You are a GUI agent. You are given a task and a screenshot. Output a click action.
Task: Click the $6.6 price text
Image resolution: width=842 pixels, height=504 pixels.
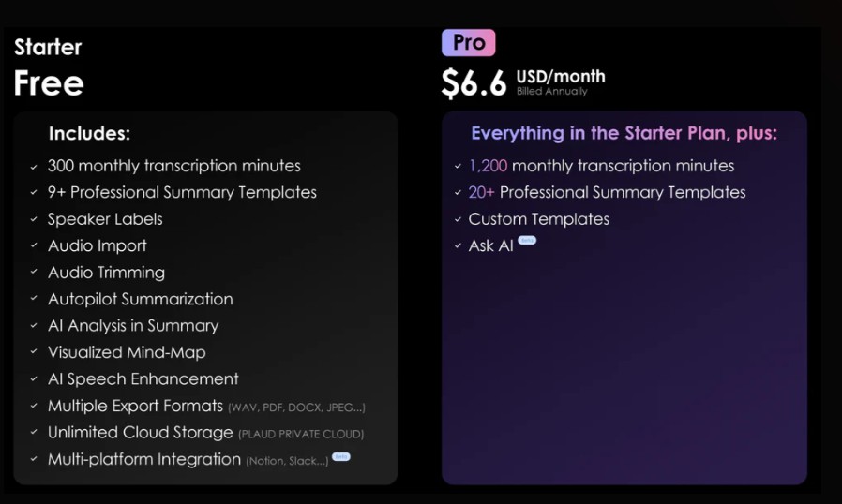click(x=474, y=83)
